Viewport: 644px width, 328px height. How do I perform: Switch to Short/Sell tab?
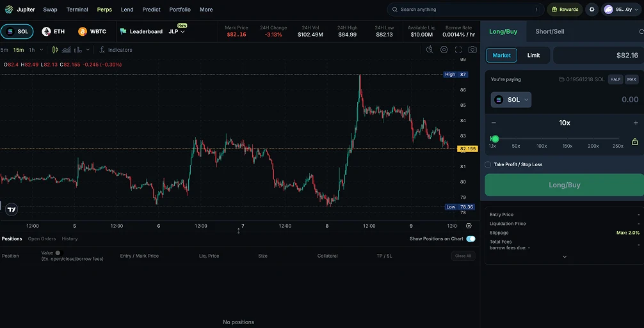pyautogui.click(x=549, y=31)
